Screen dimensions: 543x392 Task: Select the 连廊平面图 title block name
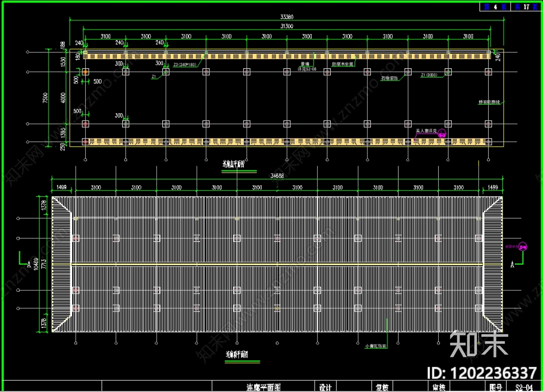[x=263, y=388]
